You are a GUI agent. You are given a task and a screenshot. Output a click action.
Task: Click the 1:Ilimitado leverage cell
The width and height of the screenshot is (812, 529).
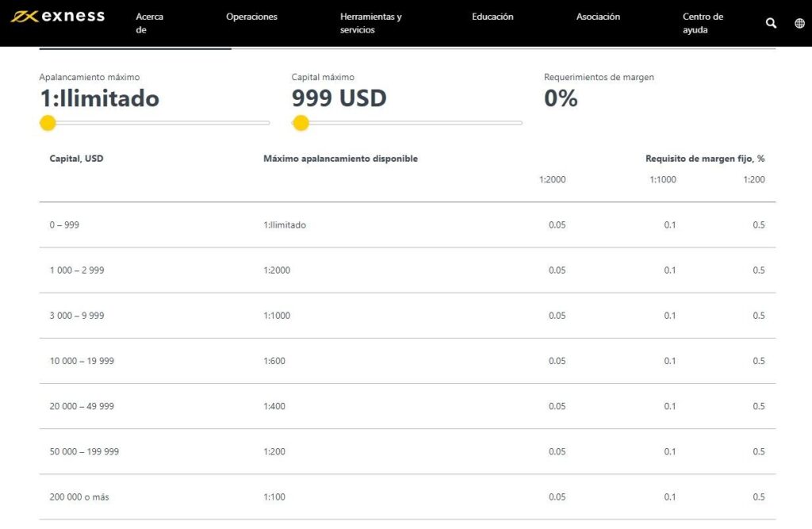(x=285, y=225)
